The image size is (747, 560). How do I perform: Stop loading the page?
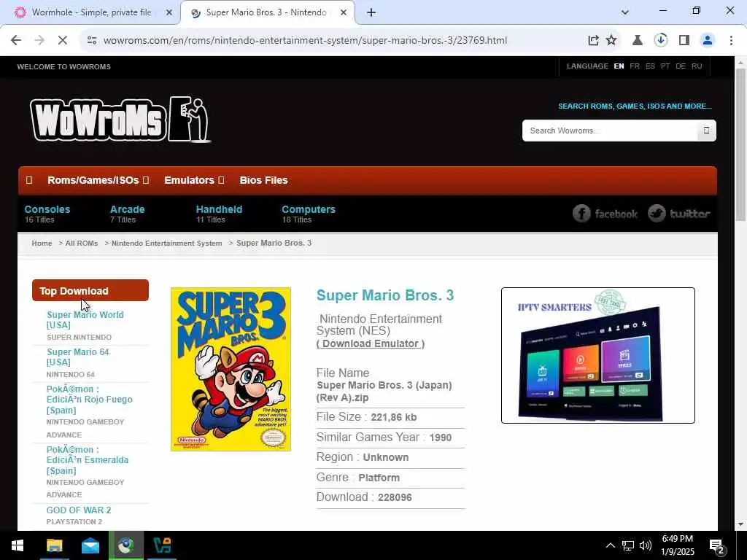[63, 41]
